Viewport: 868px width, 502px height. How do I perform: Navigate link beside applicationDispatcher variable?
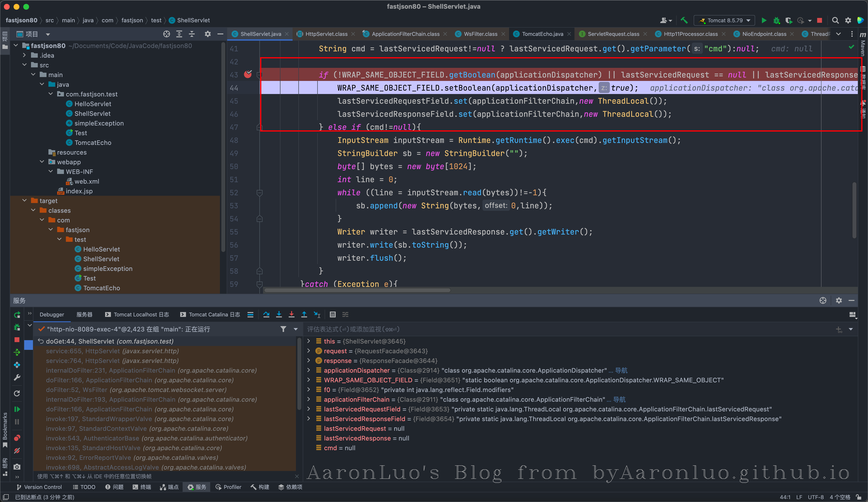pyautogui.click(x=621, y=370)
